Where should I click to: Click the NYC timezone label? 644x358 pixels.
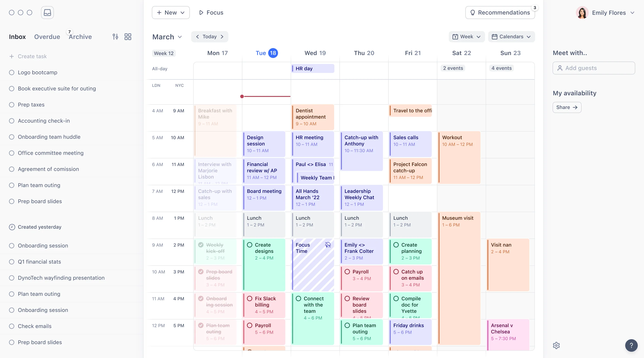(179, 85)
